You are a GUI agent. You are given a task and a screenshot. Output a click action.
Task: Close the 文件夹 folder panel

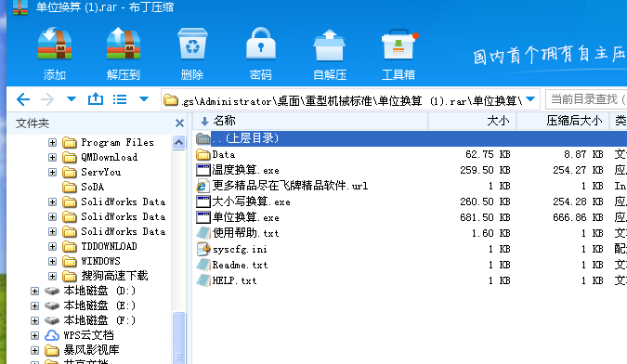coord(179,123)
